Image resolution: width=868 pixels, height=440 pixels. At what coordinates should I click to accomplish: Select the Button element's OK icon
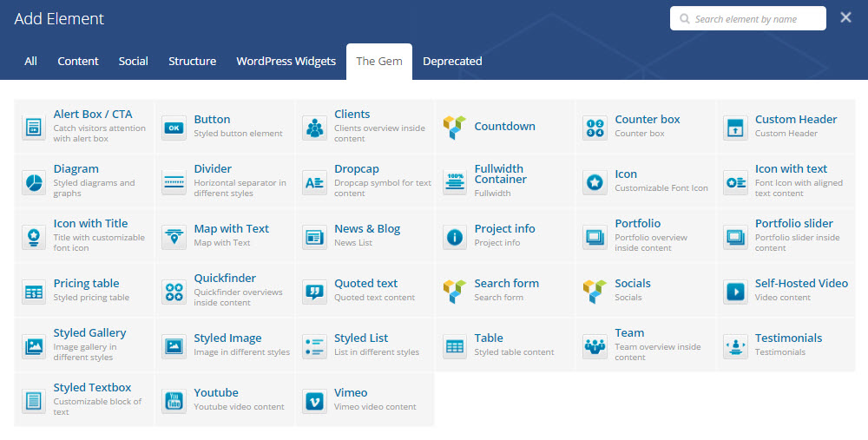coord(174,128)
